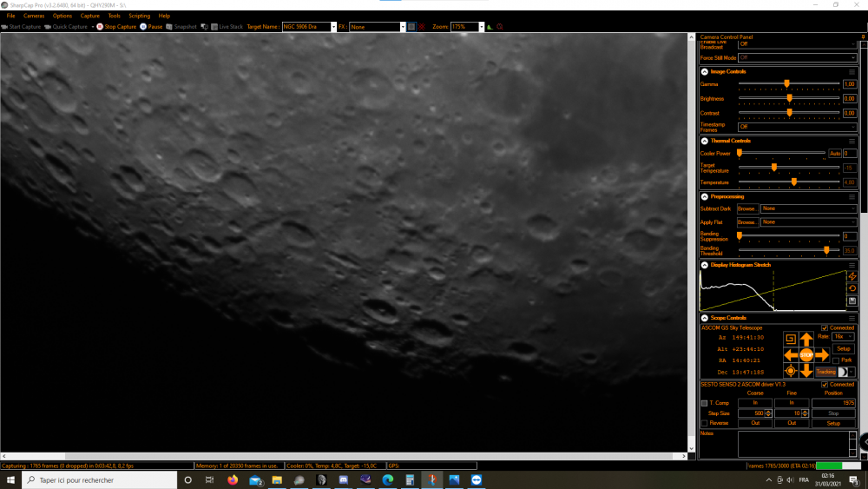The width and height of the screenshot is (868, 489).
Task: Enable the Park checkbox
Action: (836, 360)
